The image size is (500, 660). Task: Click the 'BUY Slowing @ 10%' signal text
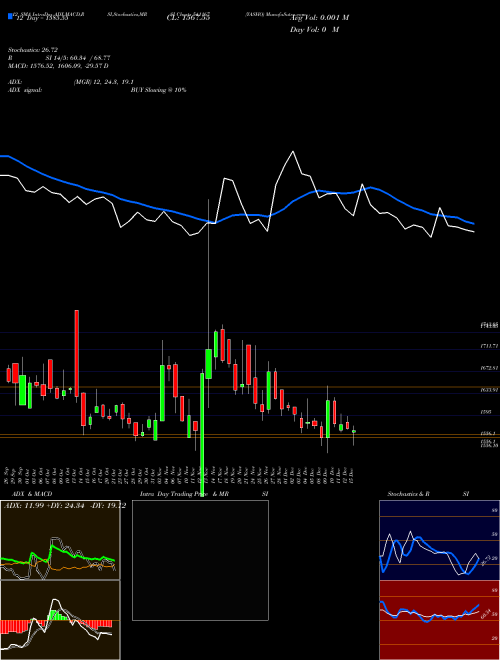click(x=158, y=90)
